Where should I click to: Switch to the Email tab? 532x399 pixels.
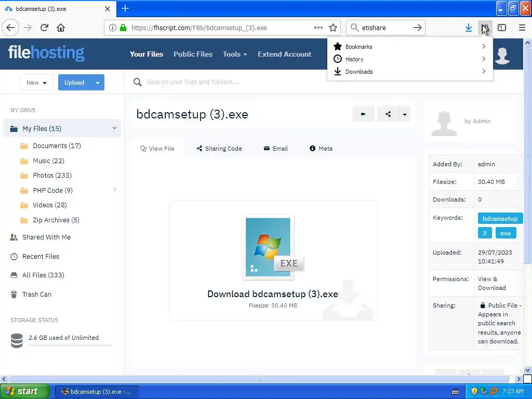[x=276, y=149]
